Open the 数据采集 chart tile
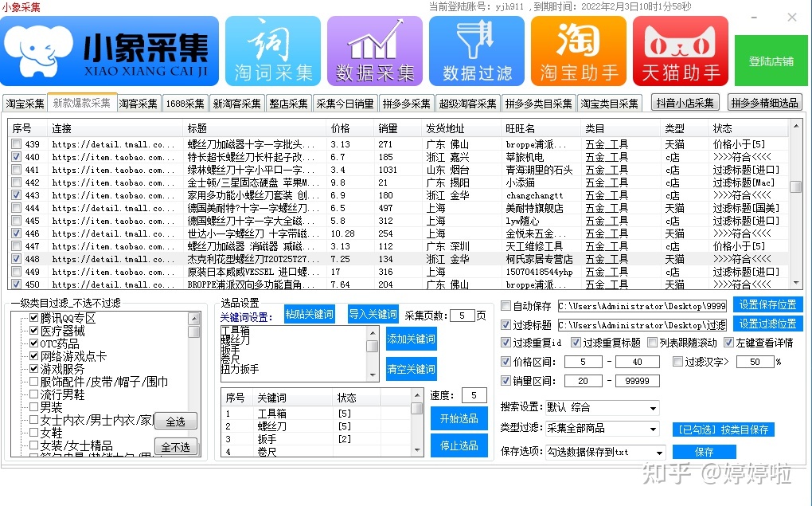Screen dimensions: 812x506 pyautogui.click(x=375, y=51)
